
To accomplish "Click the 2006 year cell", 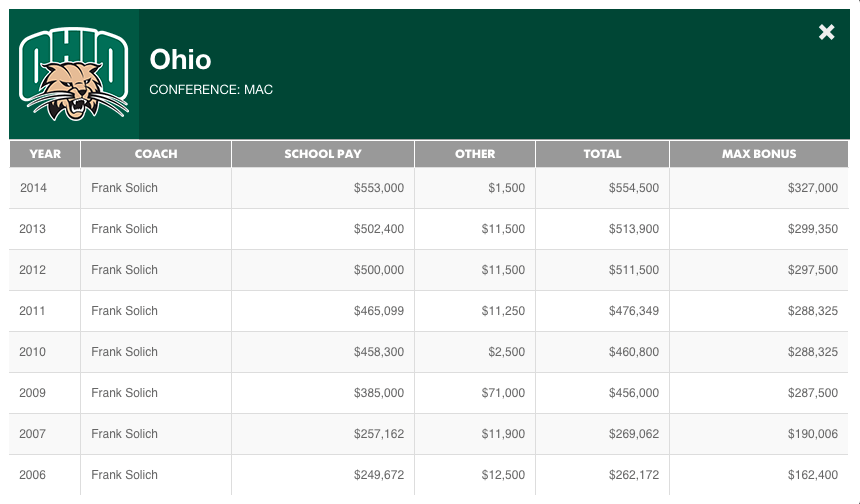I will [45, 475].
